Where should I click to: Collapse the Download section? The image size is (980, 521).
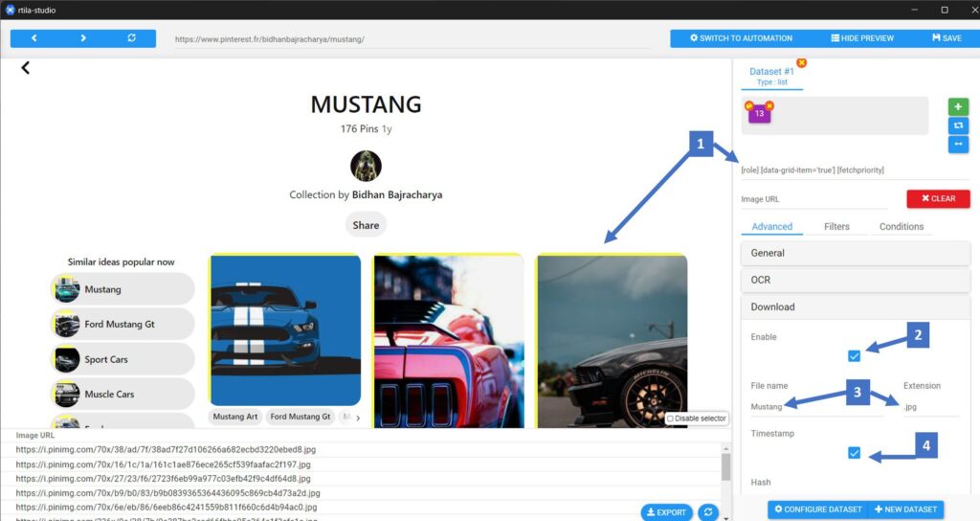[x=855, y=306]
